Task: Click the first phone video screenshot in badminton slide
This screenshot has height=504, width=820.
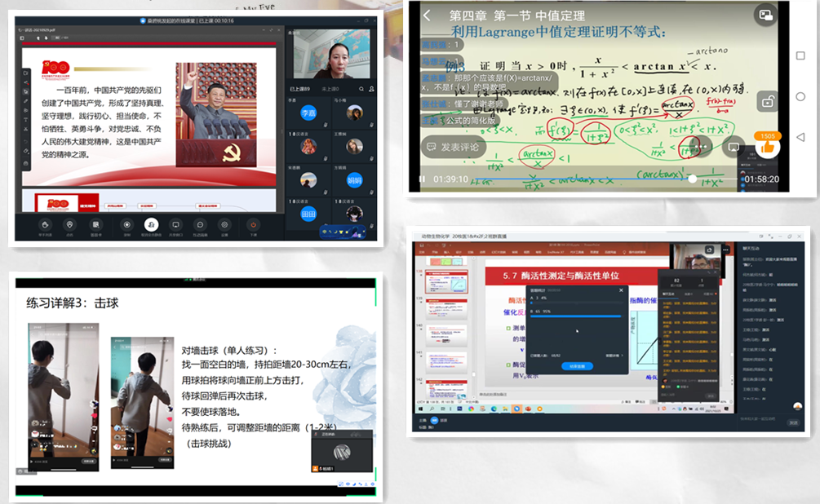Action: (64, 397)
